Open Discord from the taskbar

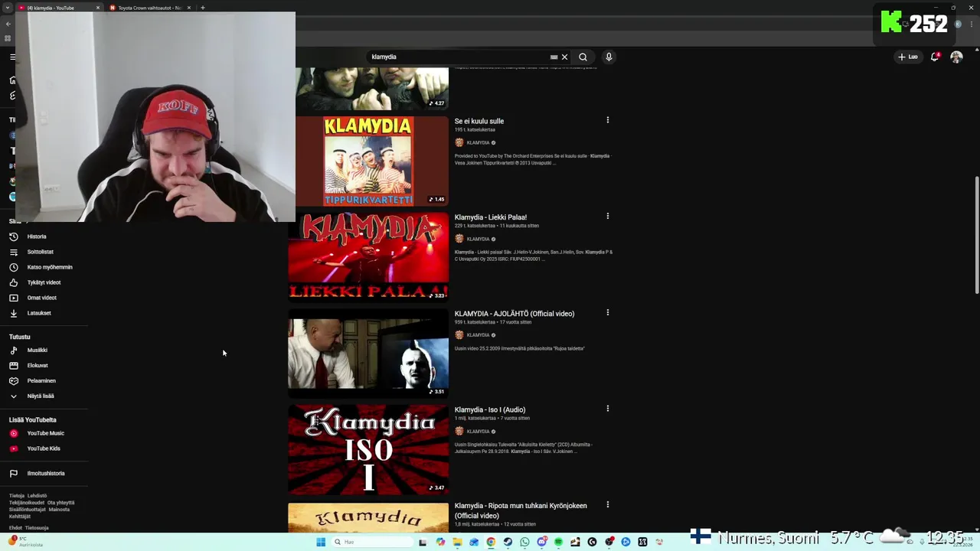point(542,542)
